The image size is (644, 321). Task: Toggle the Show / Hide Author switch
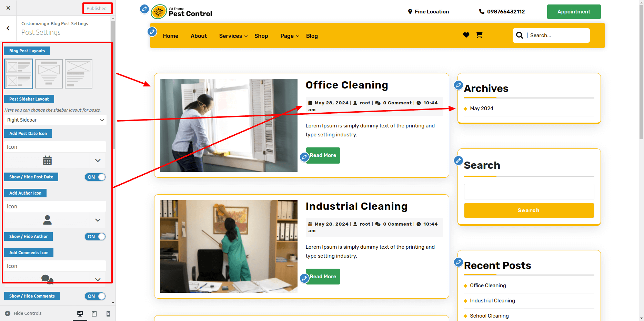pyautogui.click(x=95, y=237)
